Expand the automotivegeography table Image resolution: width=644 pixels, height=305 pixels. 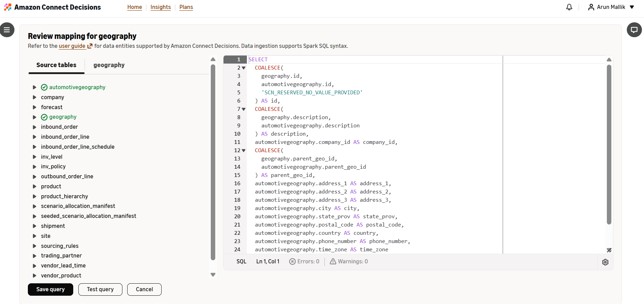pos(34,87)
